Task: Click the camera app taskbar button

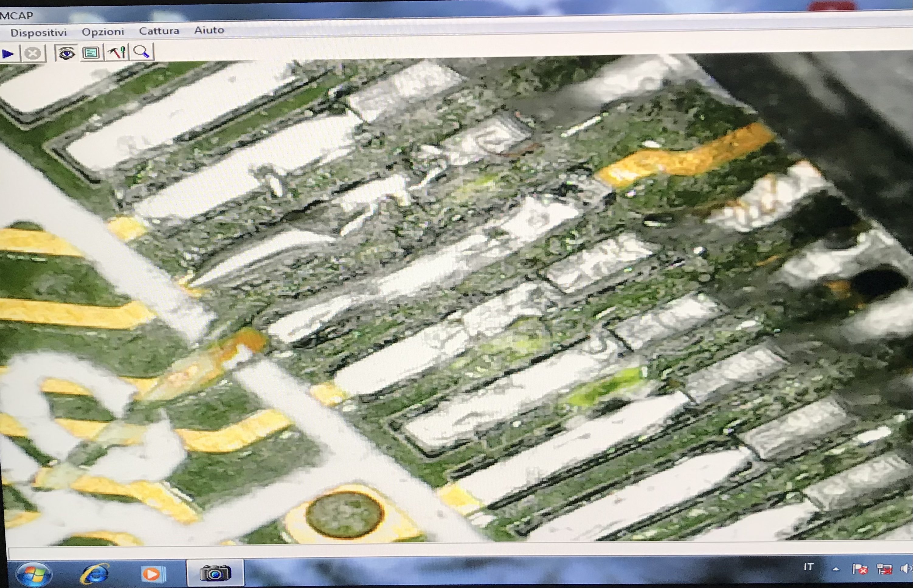Action: pos(215,573)
